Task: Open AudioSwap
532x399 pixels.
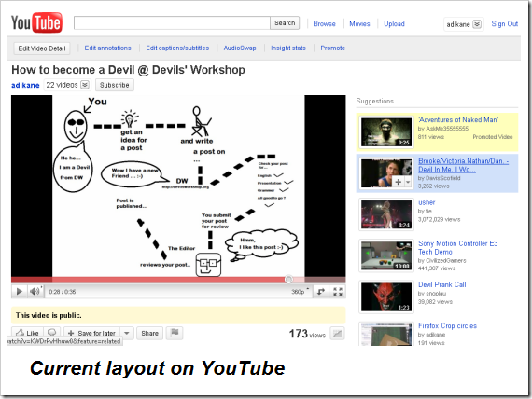Action: [x=240, y=48]
